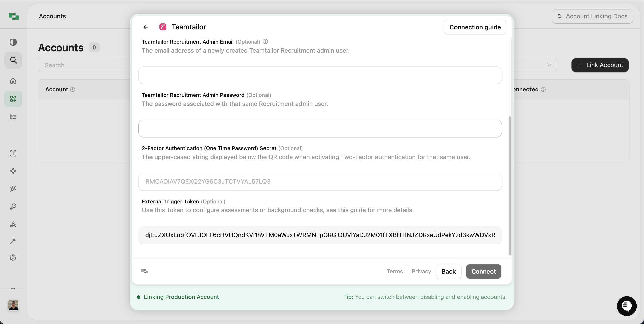Click the back arrow beside Teamtailor
This screenshot has width=644, height=324.
146,27
